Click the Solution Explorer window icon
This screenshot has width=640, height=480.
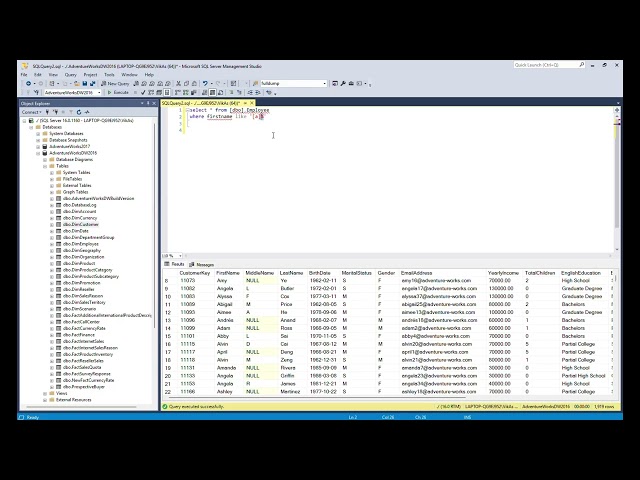click(335, 83)
